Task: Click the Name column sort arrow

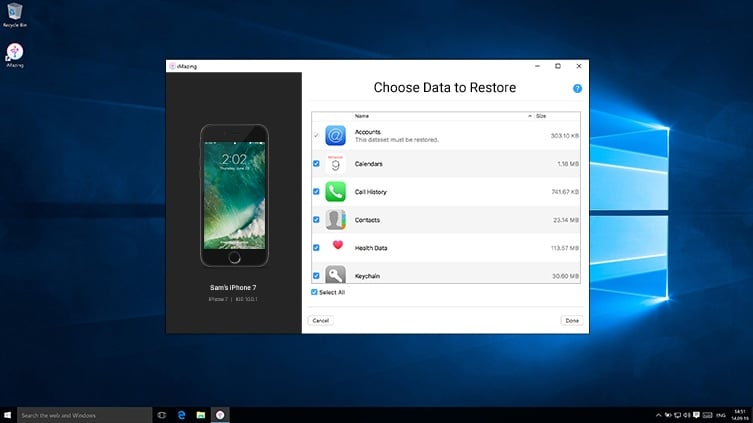Action: click(x=530, y=116)
